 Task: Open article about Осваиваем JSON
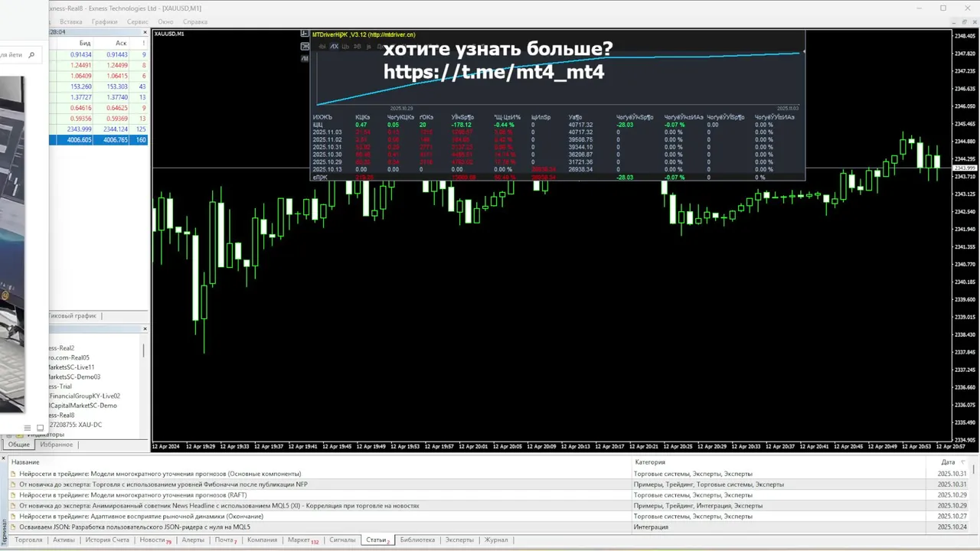(x=135, y=527)
